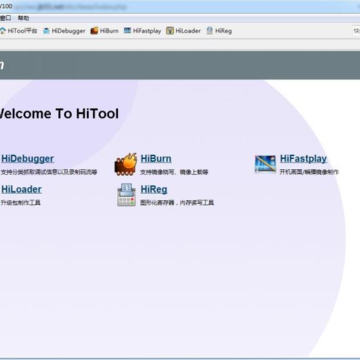Click the HiLoader toolbar icon
Image resolution: width=360 pixels, height=360 pixels.
coord(170,31)
